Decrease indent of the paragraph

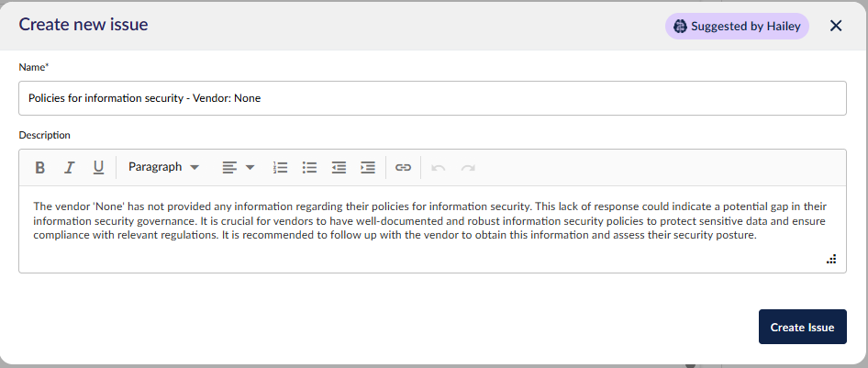point(339,167)
